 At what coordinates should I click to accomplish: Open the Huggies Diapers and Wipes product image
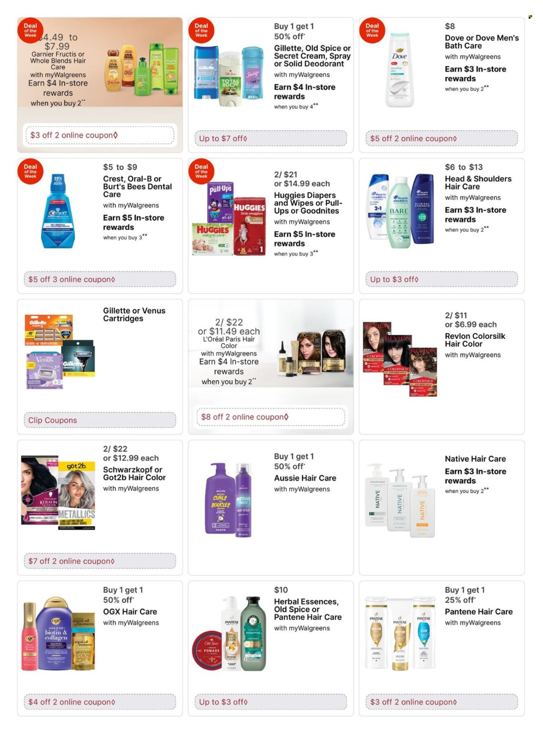[229, 219]
